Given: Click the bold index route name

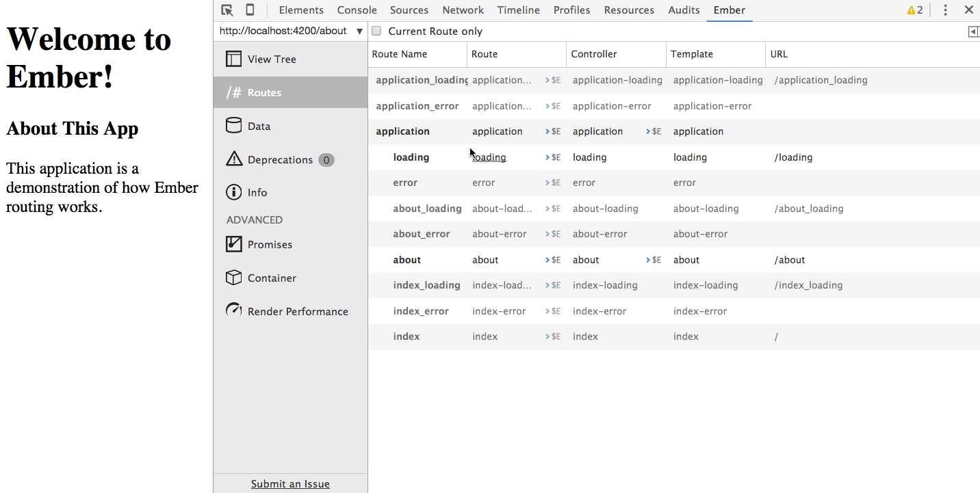Looking at the screenshot, I should [x=407, y=336].
